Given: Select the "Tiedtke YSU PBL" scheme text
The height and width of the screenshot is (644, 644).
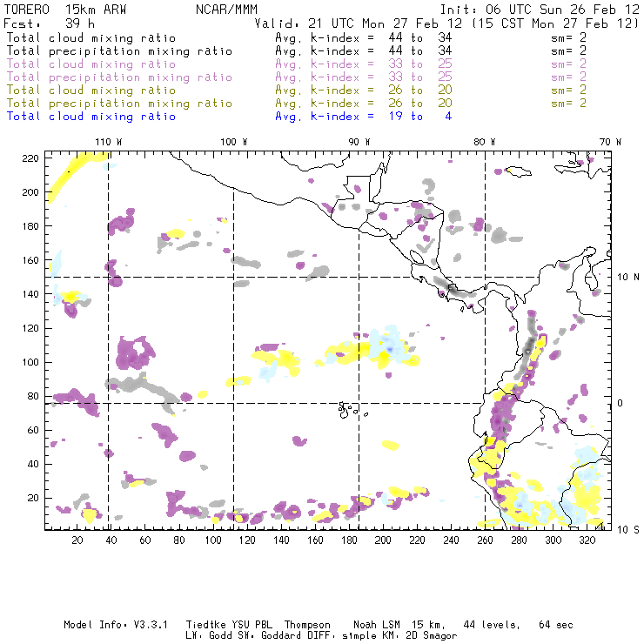Looking at the screenshot, I should [229, 625].
